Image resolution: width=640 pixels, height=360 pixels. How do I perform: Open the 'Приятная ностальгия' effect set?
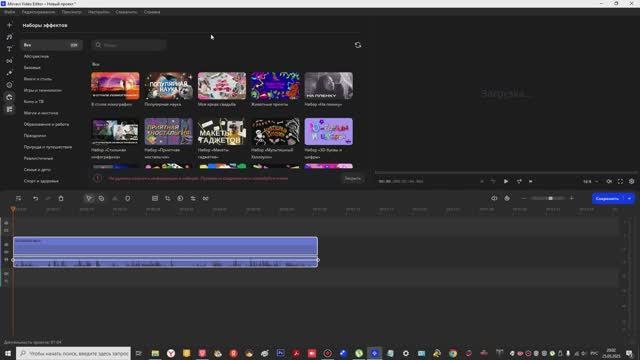tap(169, 131)
